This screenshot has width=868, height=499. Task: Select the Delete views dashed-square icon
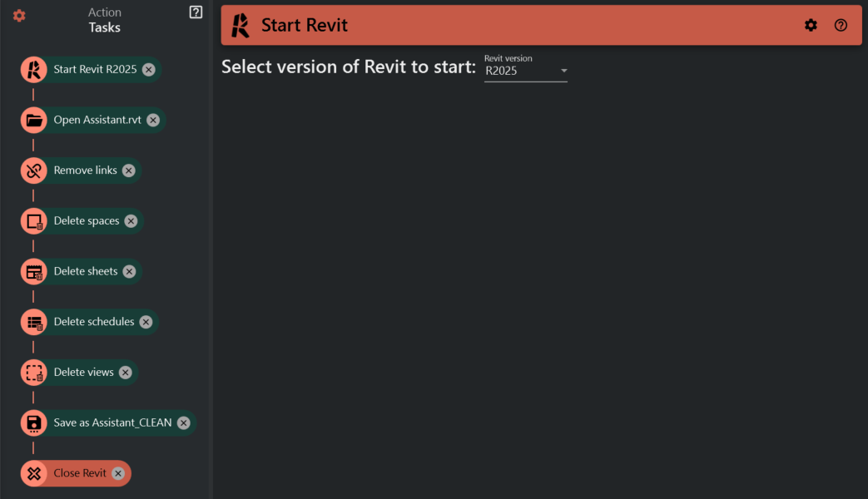[32, 372]
